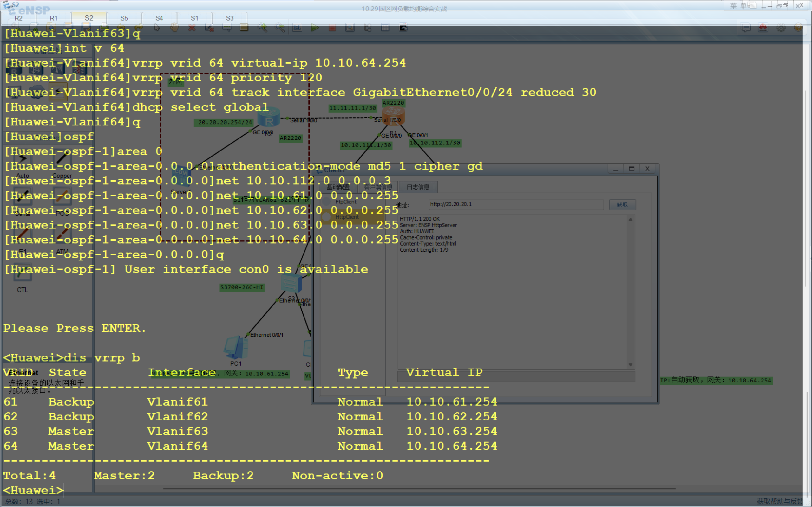Image resolution: width=812 pixels, height=507 pixels.
Task: Click the zoom out magnifier icon
Action: click(280, 28)
